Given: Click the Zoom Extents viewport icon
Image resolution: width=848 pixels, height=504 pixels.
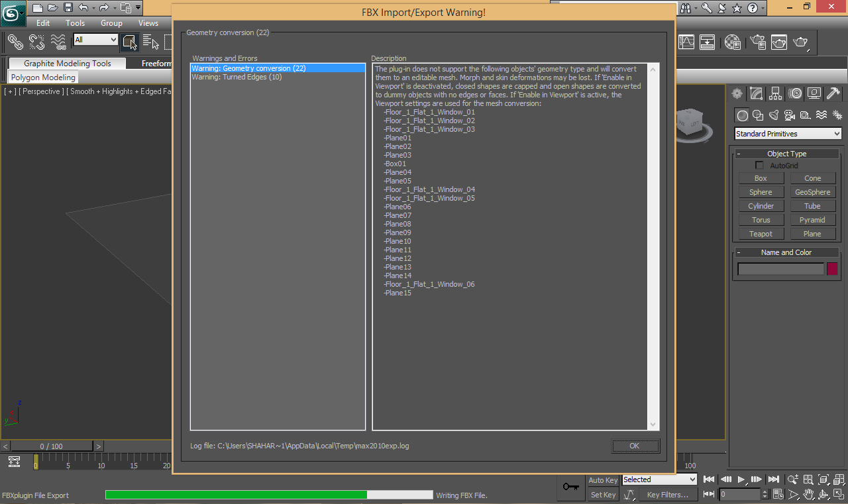Looking at the screenshot, I should click(823, 479).
